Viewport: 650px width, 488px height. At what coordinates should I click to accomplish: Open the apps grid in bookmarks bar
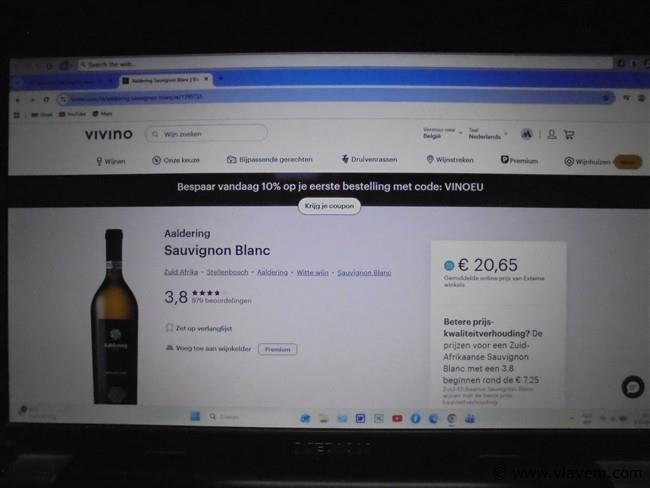point(17,115)
